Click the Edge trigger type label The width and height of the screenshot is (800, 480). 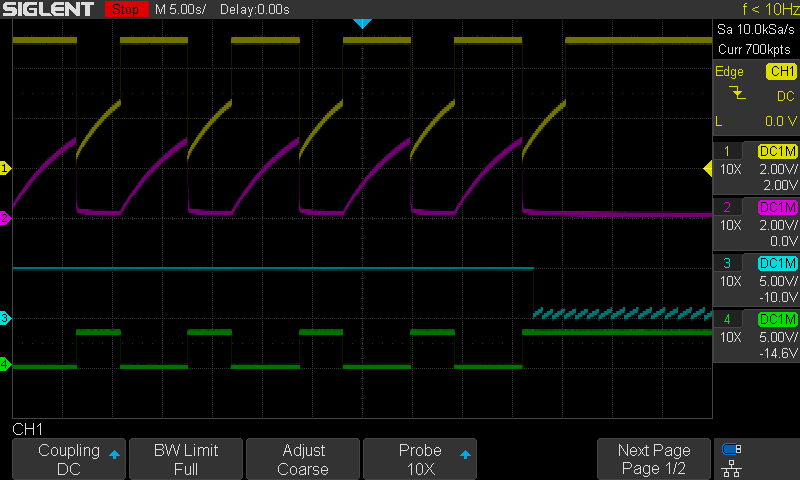pyautogui.click(x=729, y=71)
